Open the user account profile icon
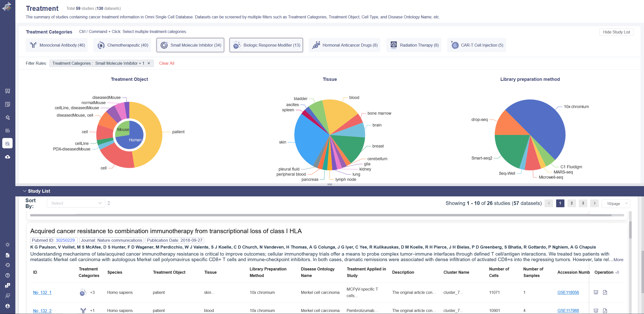 8,306
